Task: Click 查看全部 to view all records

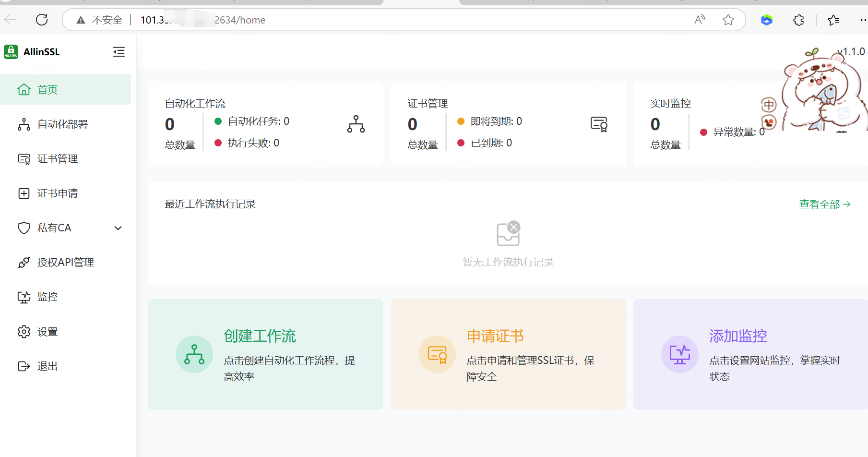Action: click(x=825, y=204)
